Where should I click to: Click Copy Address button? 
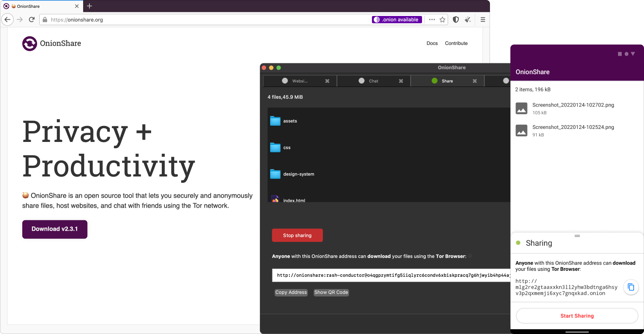[x=291, y=293]
